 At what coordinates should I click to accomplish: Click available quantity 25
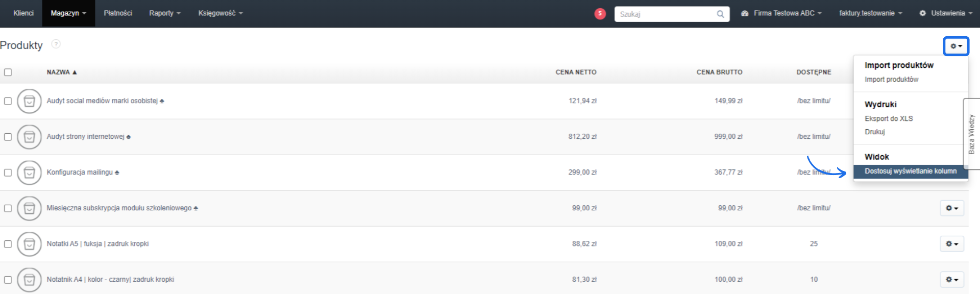pyautogui.click(x=814, y=244)
